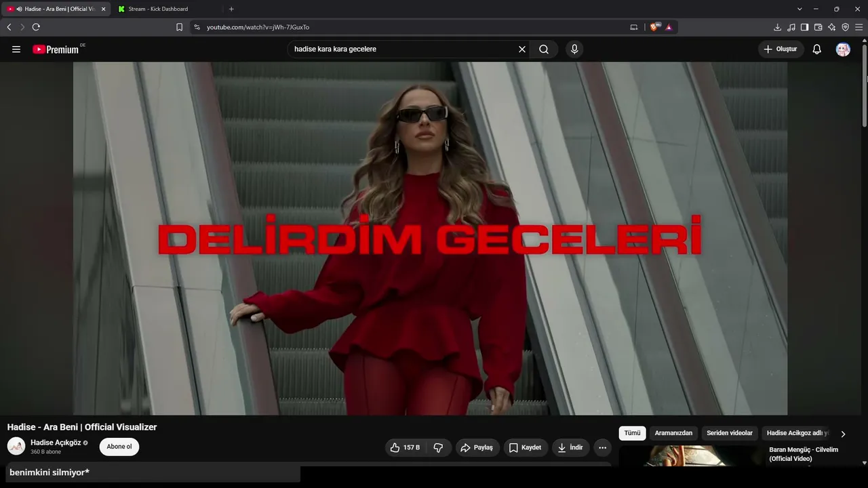Open the Brave Shields lion icon
This screenshot has width=868, height=488.
pyautogui.click(x=654, y=27)
